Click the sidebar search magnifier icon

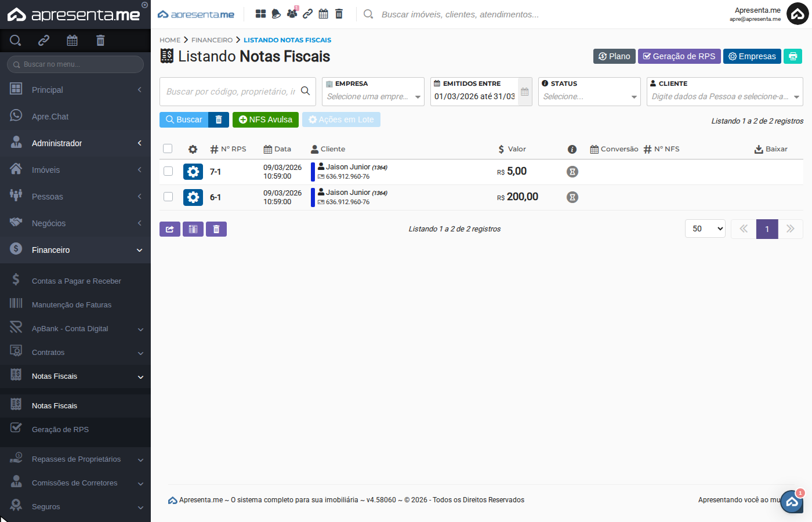point(16,40)
